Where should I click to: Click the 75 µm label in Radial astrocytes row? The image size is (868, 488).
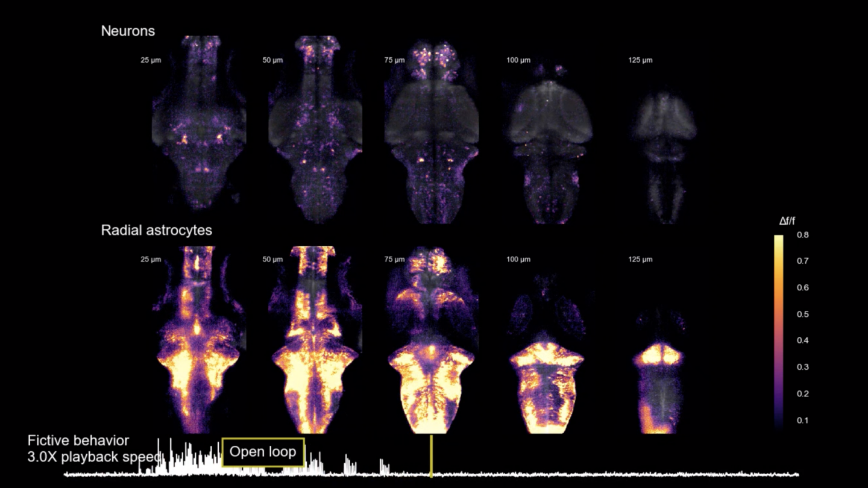click(x=394, y=260)
